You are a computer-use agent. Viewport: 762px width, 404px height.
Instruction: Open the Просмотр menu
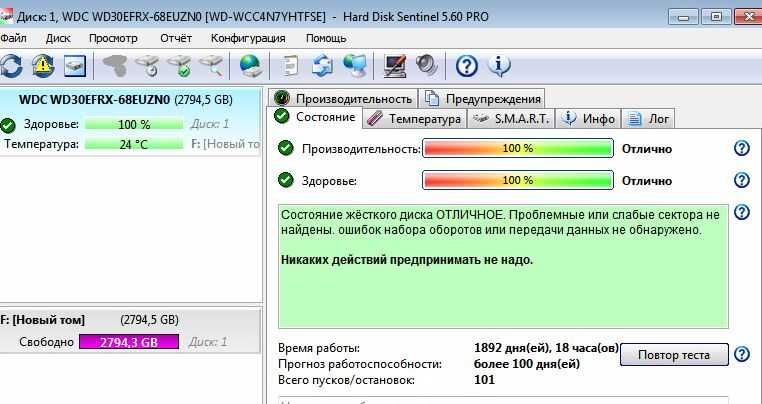click(x=113, y=38)
